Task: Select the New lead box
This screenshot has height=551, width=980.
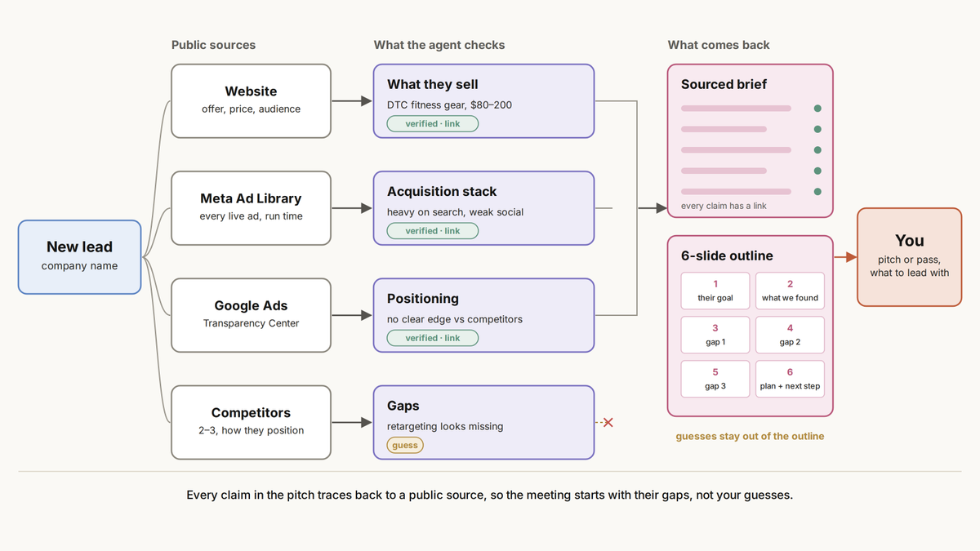Action: tap(80, 257)
